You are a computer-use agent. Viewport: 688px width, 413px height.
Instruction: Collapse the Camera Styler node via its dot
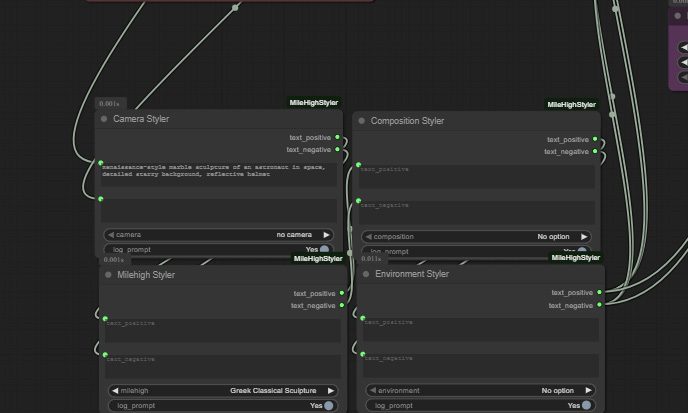[x=104, y=119]
